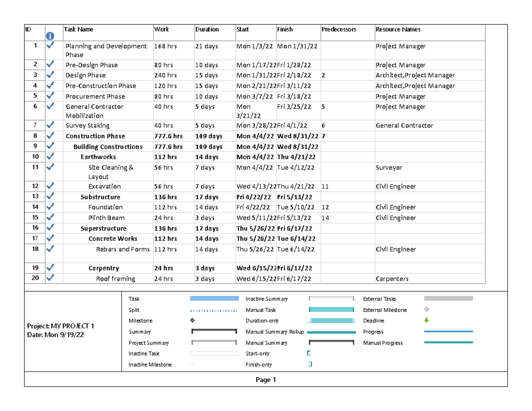Image resolution: width=532 pixels, height=411 pixels.
Task: Select the Planning and Development Phase task name
Action: tap(106, 51)
